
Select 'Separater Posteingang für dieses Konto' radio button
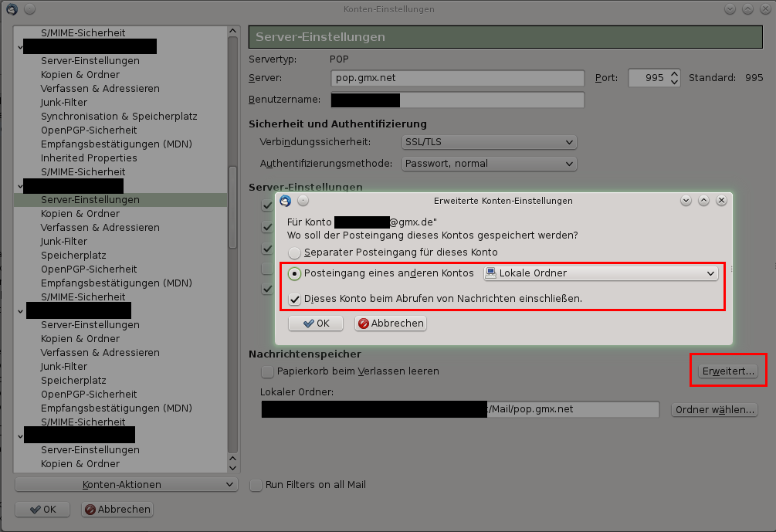click(294, 252)
